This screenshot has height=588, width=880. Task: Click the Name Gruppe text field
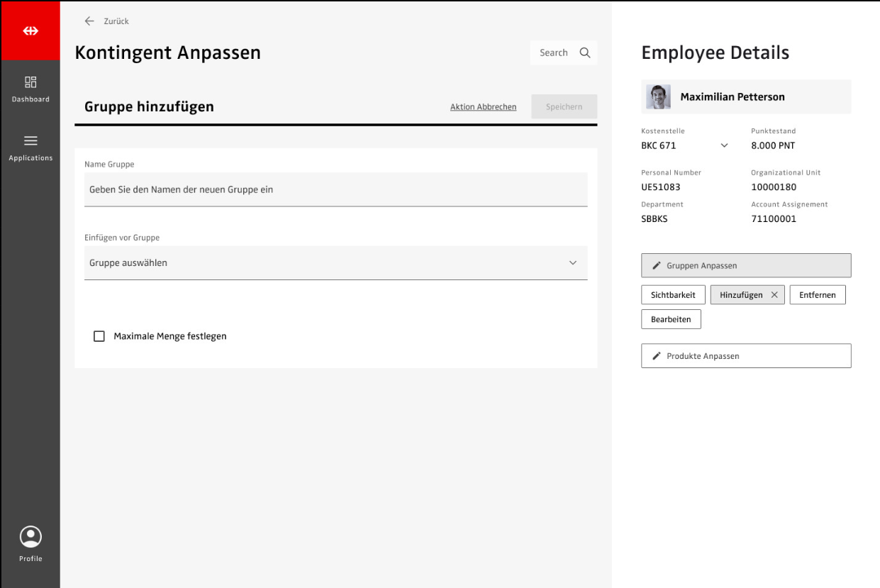tap(335, 190)
